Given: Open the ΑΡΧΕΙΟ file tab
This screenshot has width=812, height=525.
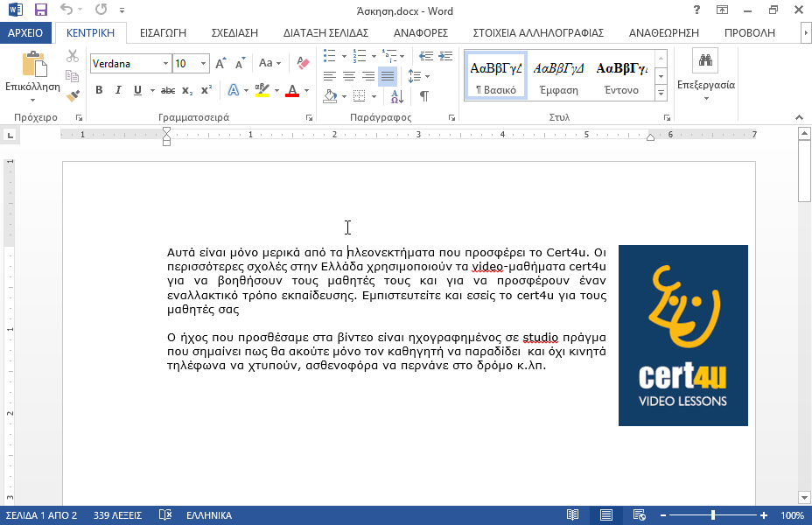Looking at the screenshot, I should click(x=25, y=32).
